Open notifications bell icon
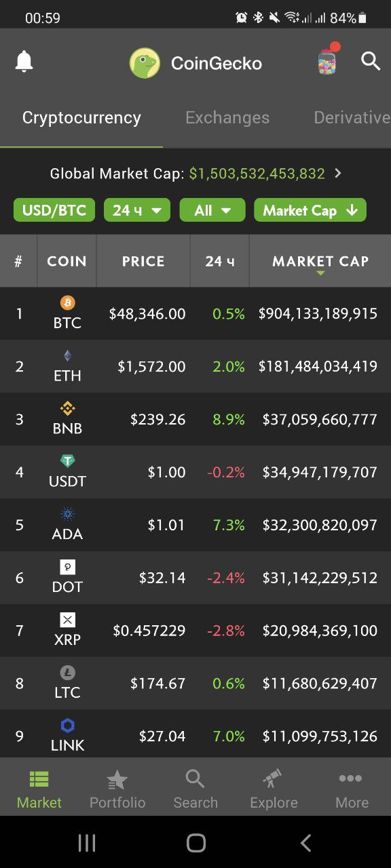The height and width of the screenshot is (868, 391). 24,62
